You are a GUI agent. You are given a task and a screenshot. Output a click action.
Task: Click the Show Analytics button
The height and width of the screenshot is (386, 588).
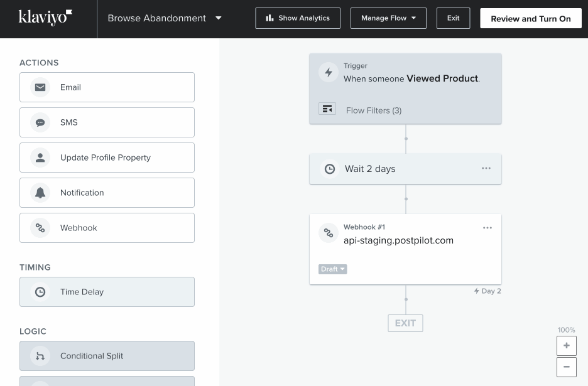pos(298,18)
